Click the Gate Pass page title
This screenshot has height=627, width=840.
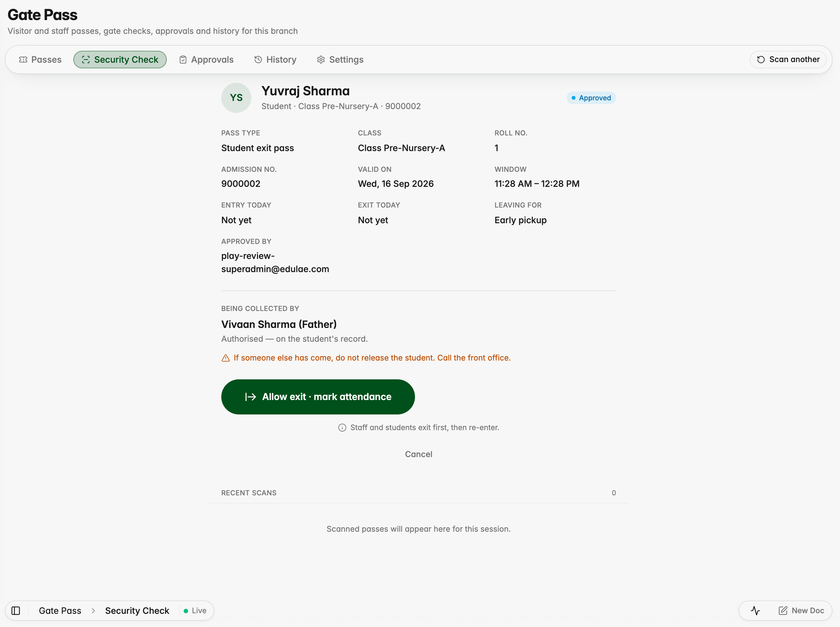coord(43,15)
